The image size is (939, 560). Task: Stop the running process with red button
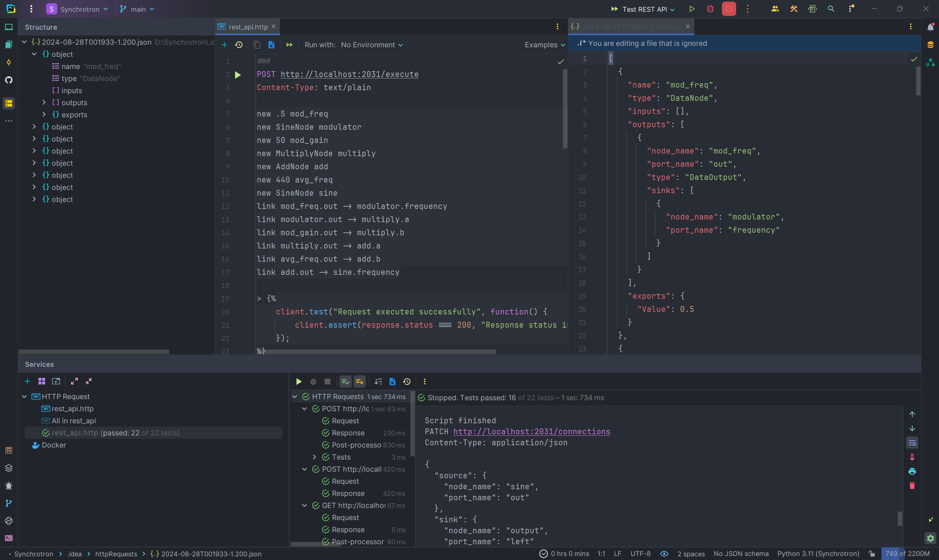(729, 9)
